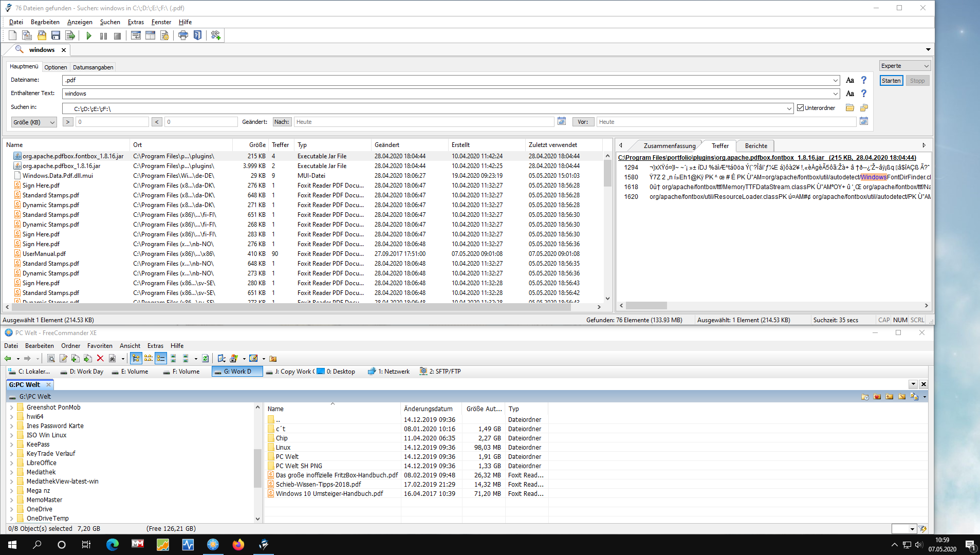Image resolution: width=980 pixels, height=555 pixels.
Task: Click the FreeCommander copy icon with green plus
Action: click(76, 359)
